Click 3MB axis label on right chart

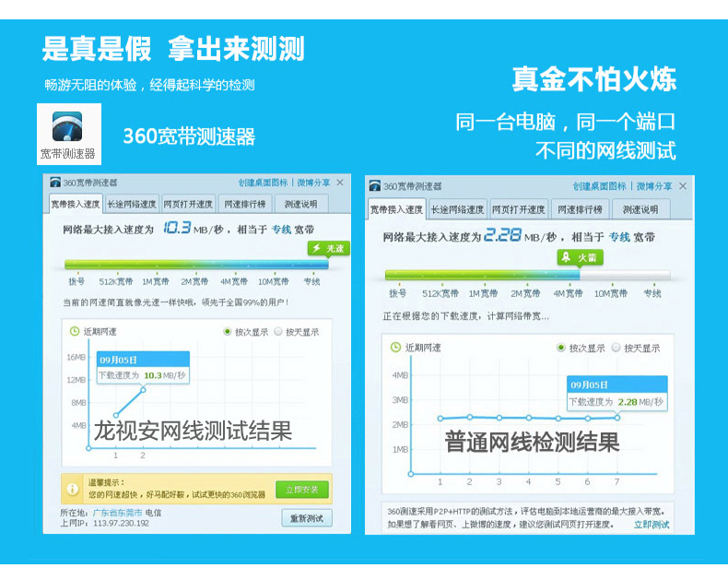[400, 400]
